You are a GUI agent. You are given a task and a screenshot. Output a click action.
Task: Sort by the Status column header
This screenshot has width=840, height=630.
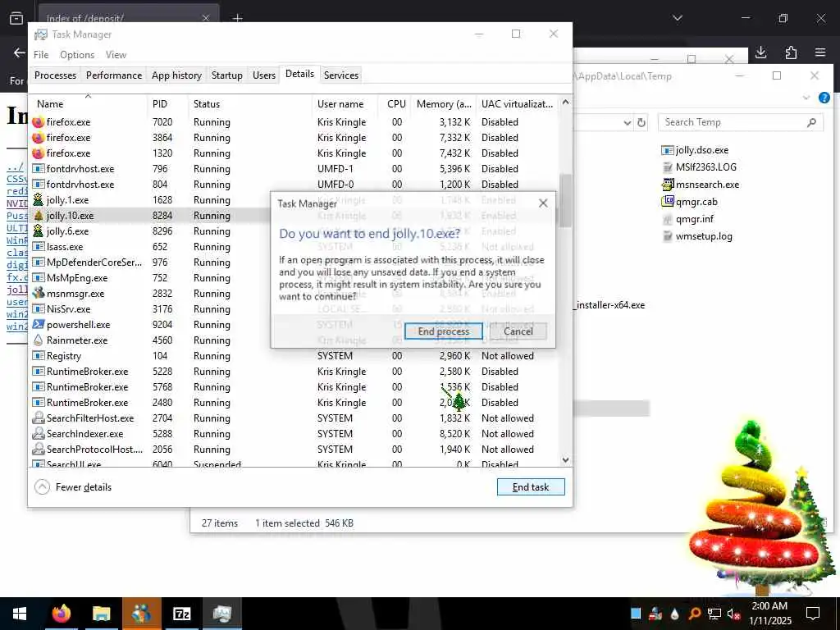(249, 104)
